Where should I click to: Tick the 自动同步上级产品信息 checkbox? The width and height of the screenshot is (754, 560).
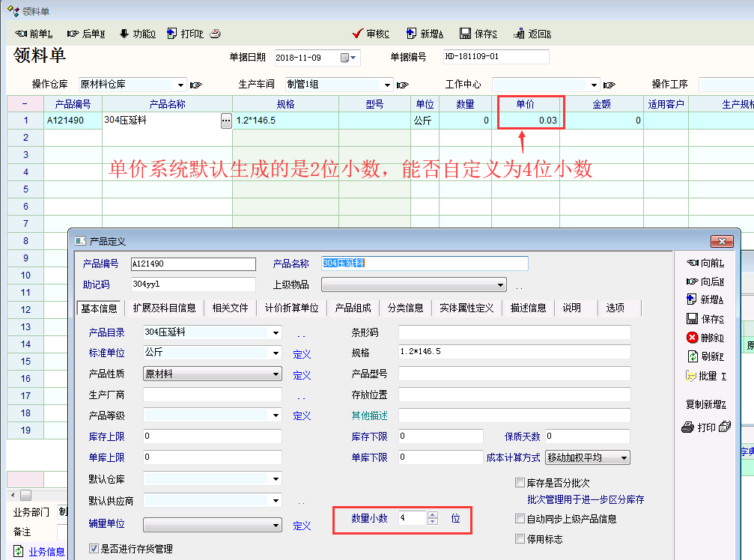pos(520,519)
